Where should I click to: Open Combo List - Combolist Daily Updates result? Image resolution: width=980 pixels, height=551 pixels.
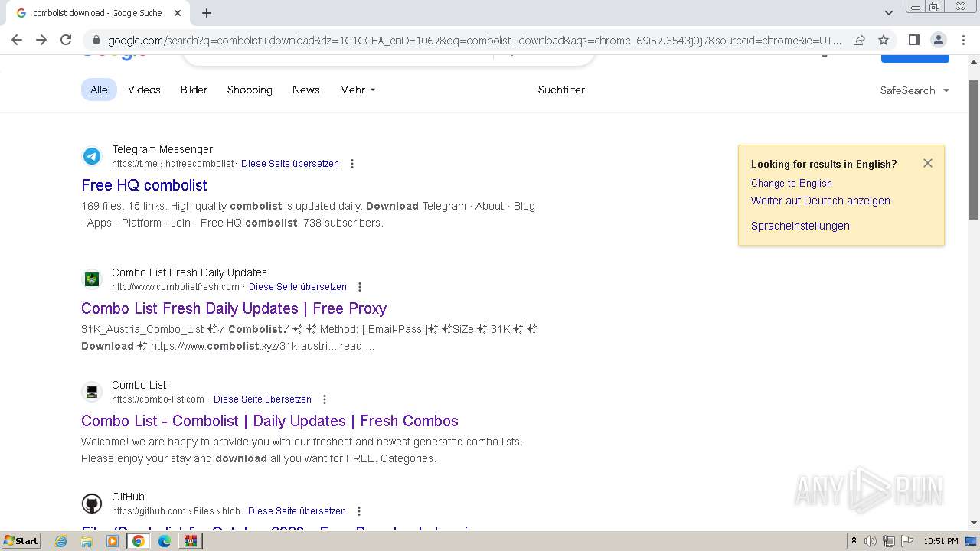[x=269, y=421]
